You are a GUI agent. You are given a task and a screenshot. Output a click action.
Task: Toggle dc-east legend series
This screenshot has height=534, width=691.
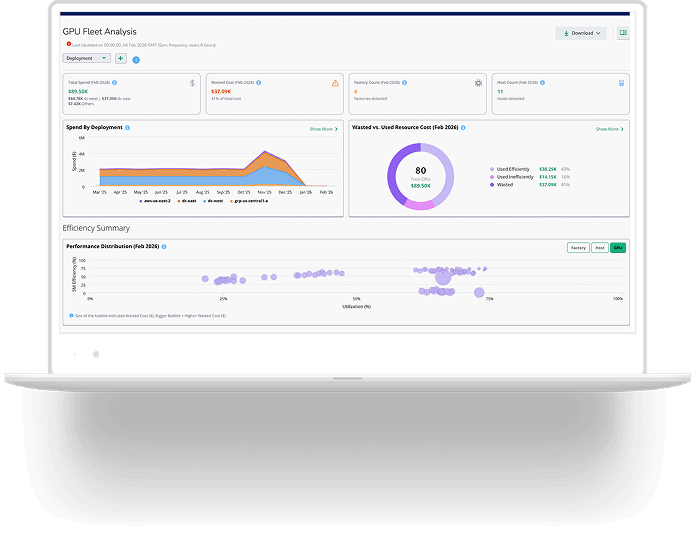[187, 201]
